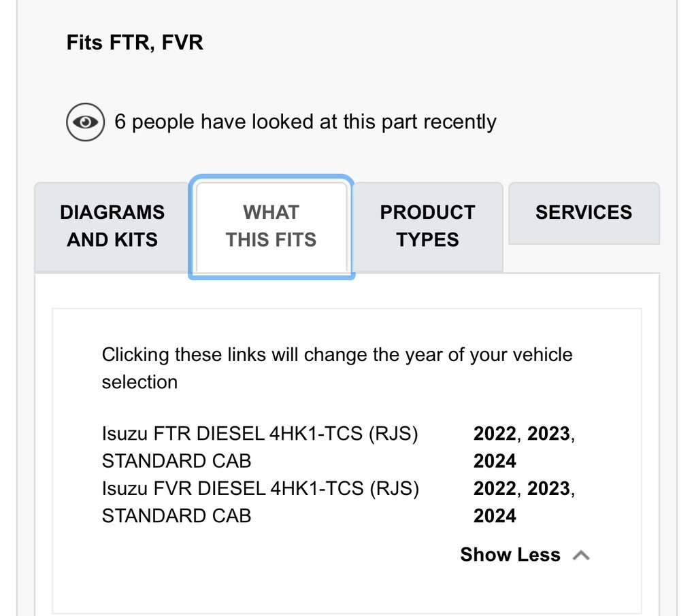This screenshot has width=694, height=616.
Task: Collapse the fitment list with Show Less
Action: (510, 555)
